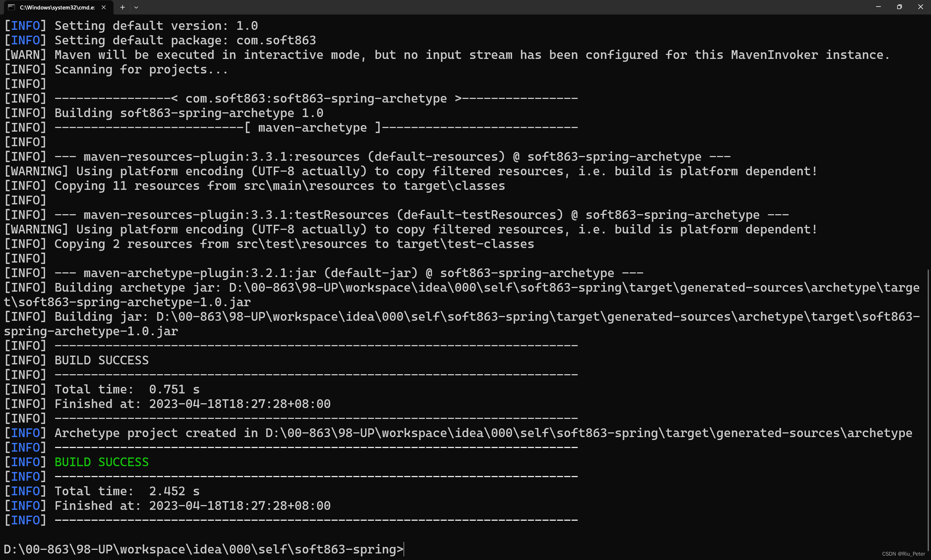Screen dimensions: 931x560
Task: Click the minimize window icon
Action: [879, 7]
